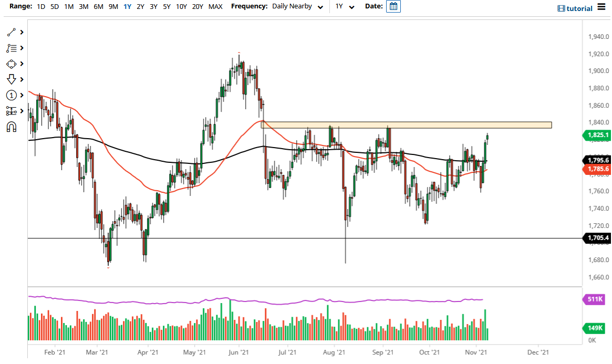Set range to 20Y

pos(198,7)
